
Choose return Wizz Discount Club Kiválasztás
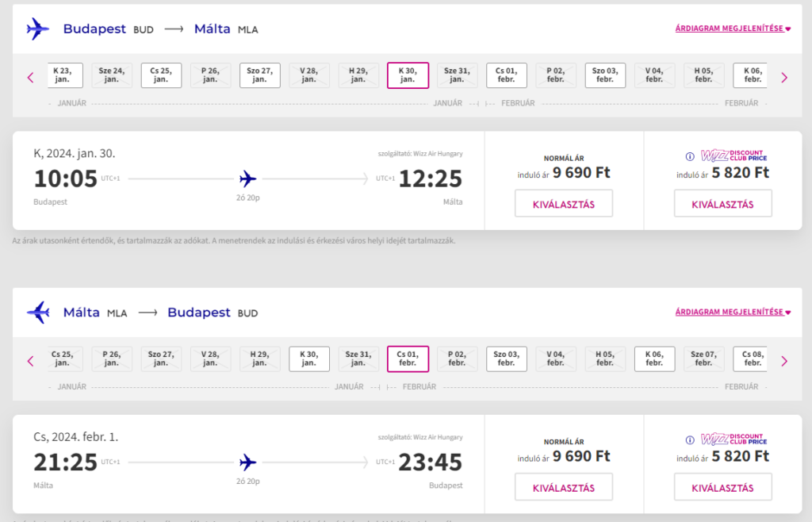click(x=723, y=487)
